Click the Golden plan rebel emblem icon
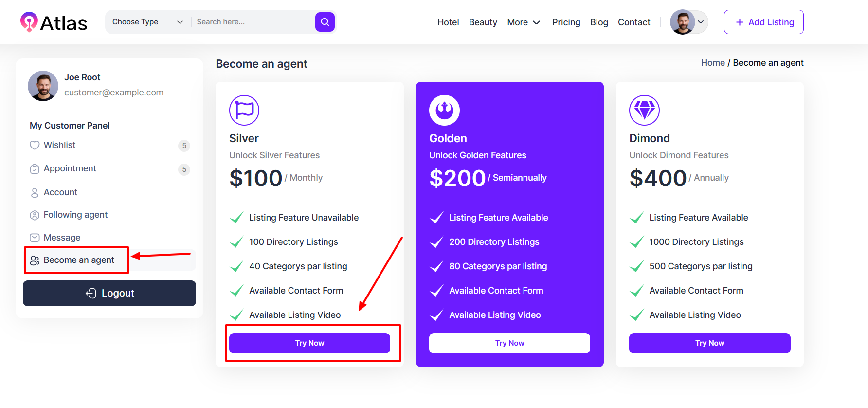Viewport: 868px width, 408px height. 444,110
